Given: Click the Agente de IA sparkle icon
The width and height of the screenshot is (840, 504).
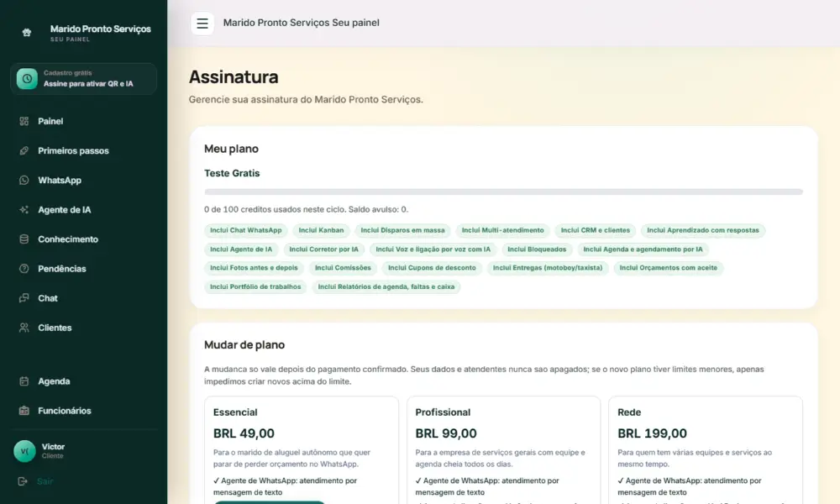Looking at the screenshot, I should click(24, 209).
